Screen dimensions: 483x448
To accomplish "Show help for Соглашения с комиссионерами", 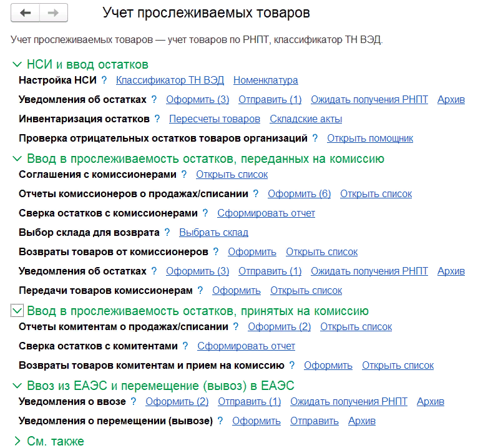I will pos(184,175).
